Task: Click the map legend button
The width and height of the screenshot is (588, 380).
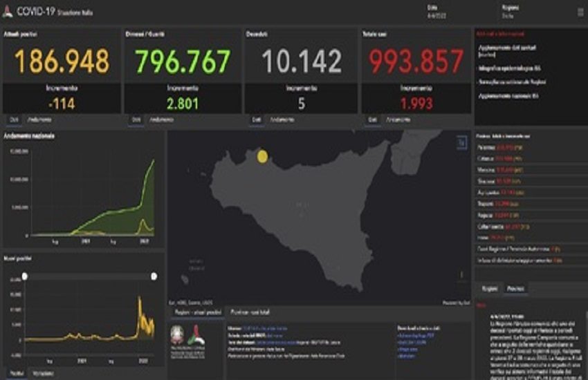Action: pos(462,142)
